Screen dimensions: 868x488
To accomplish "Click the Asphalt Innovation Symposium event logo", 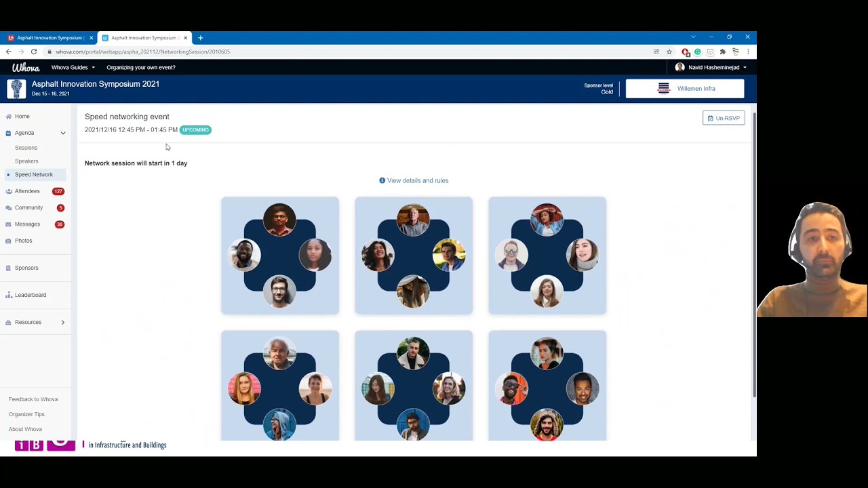I will tap(16, 89).
